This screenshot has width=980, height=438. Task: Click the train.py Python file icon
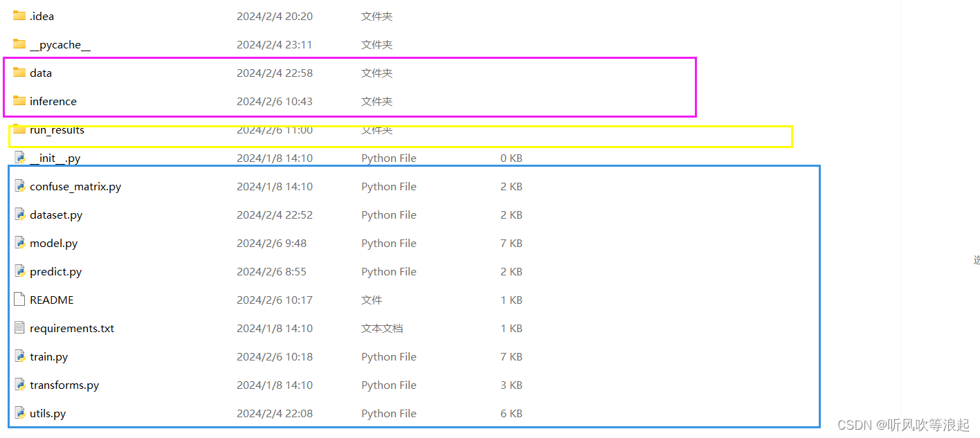(19, 356)
